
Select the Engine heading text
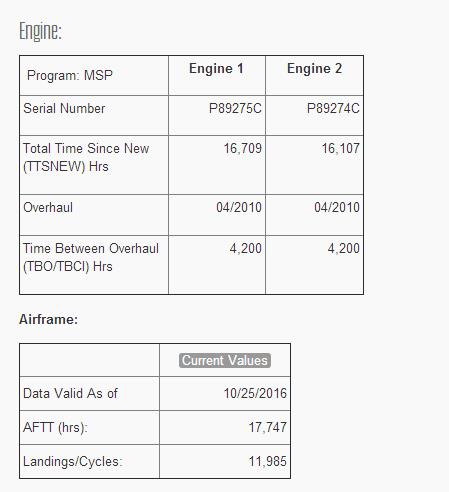pyautogui.click(x=40, y=31)
